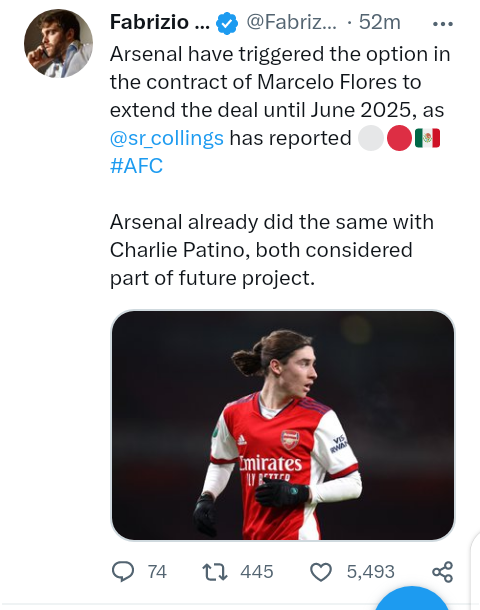The height and width of the screenshot is (610, 480).
Task: Click the reply speech bubble icon
Action: (123, 571)
